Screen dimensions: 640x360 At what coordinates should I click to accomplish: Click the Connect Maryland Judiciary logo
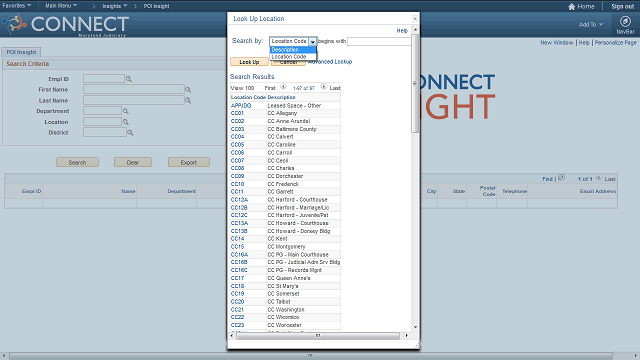(67, 24)
